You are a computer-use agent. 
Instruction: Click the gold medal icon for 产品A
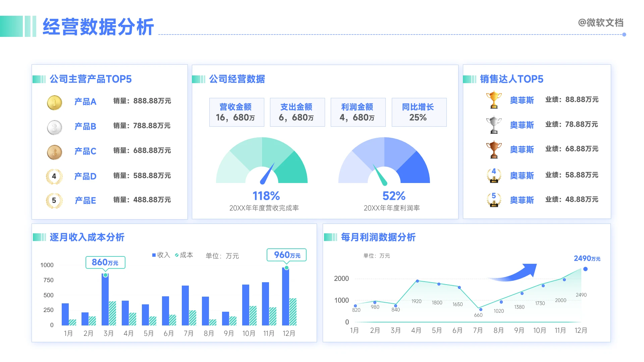click(54, 103)
